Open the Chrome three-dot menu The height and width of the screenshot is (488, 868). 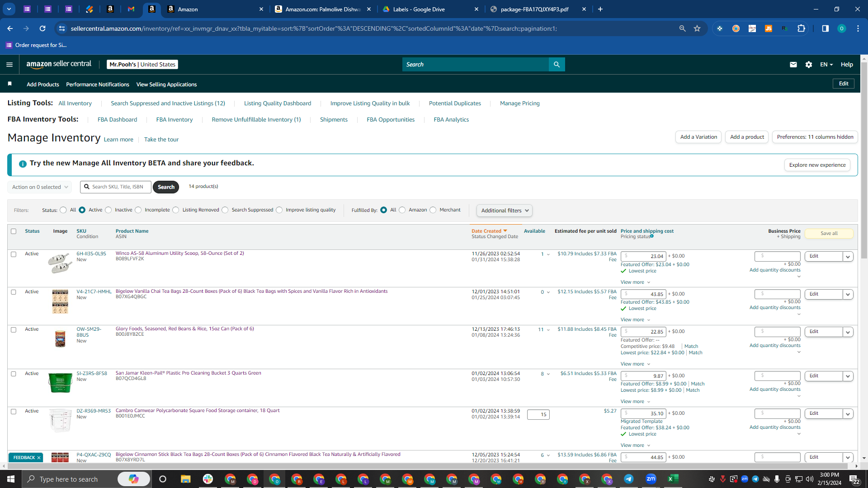[x=858, y=28]
